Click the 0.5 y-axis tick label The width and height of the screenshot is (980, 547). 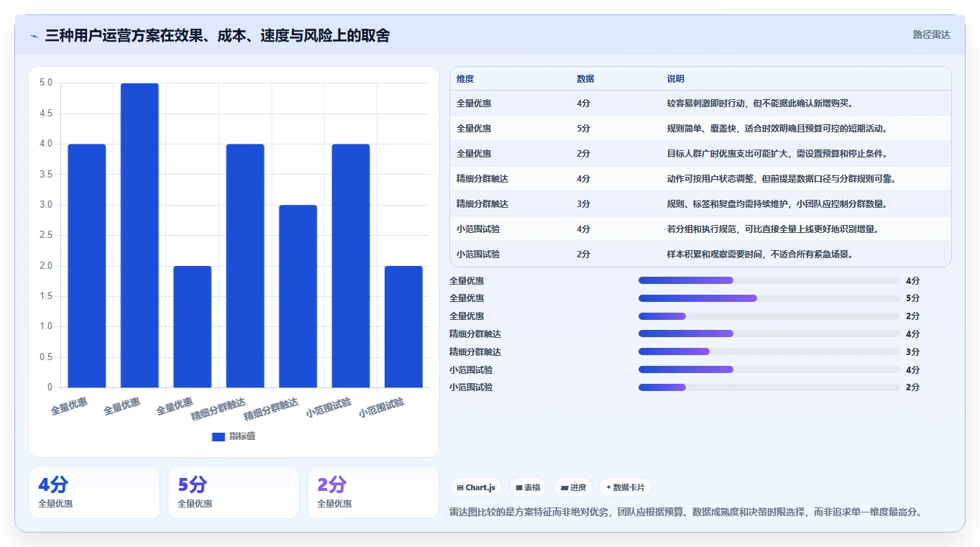pyautogui.click(x=46, y=357)
